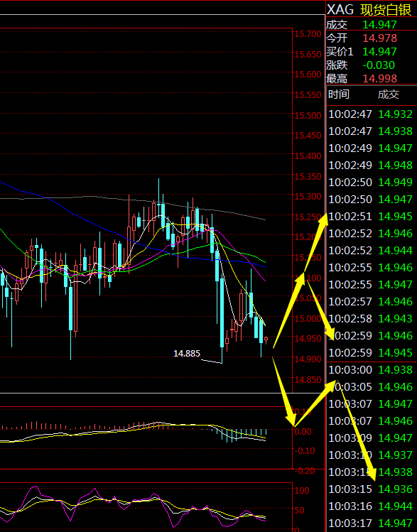Select tick row 10:03:16 priced 14.944

point(371,506)
